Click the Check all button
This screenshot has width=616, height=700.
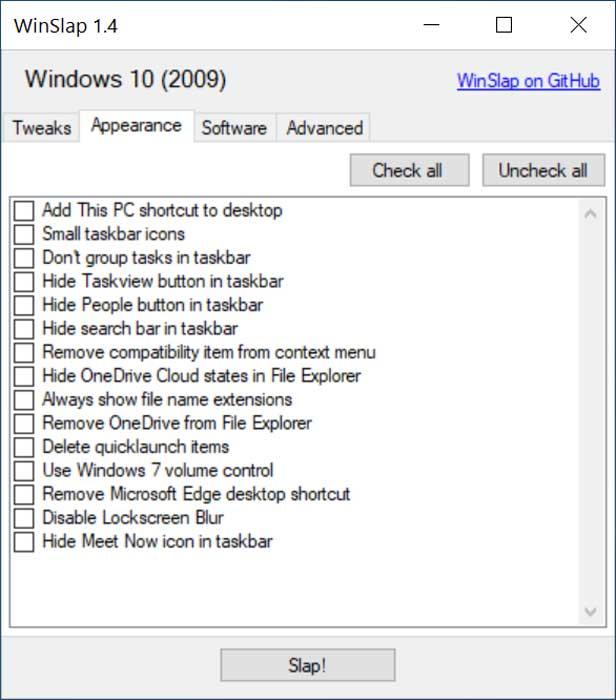coord(409,170)
